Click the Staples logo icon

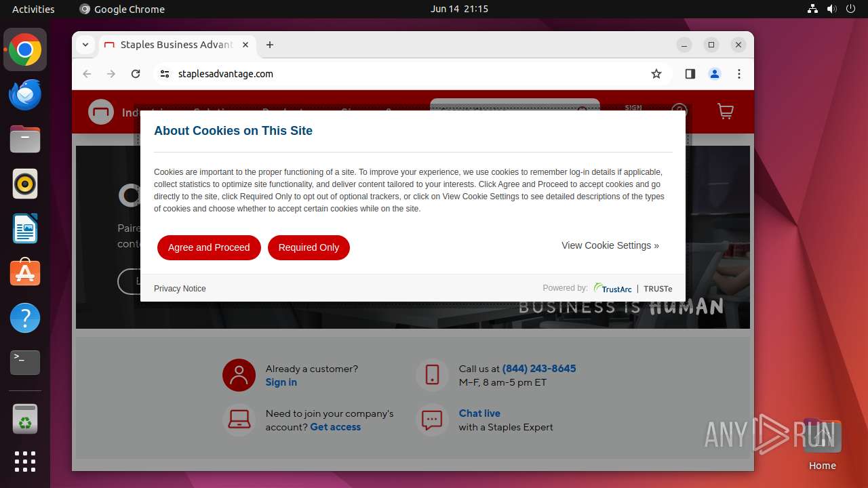point(101,112)
